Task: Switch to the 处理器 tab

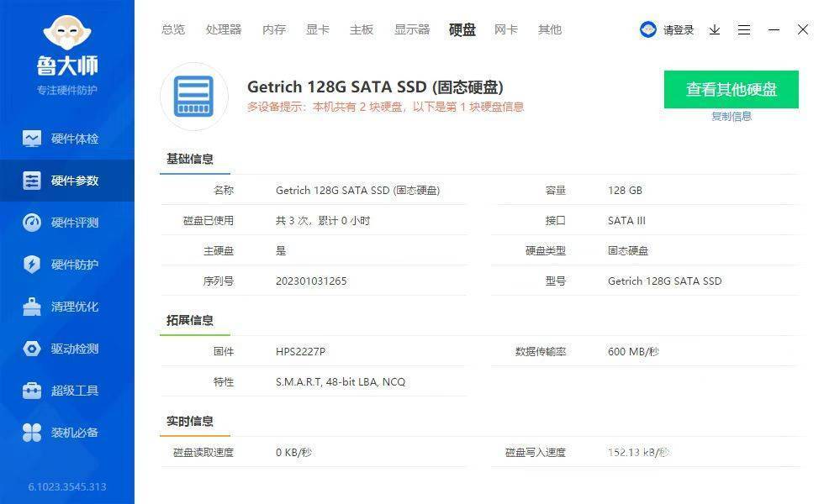Action: 224,29
